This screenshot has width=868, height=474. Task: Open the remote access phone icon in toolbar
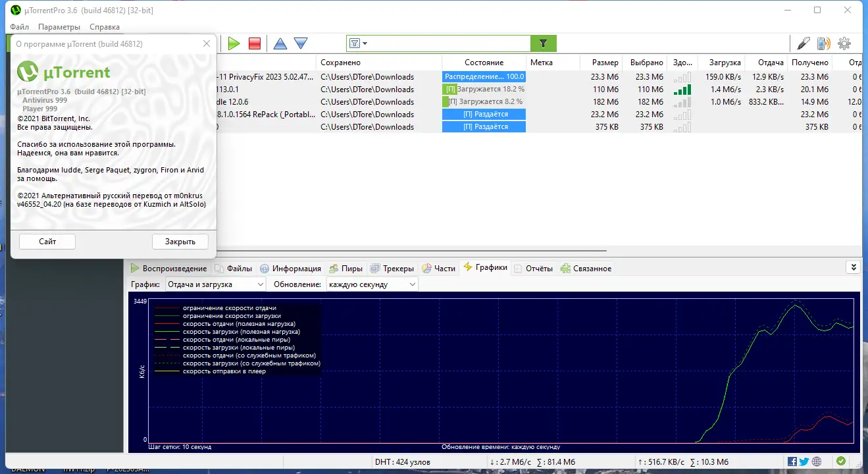click(823, 43)
